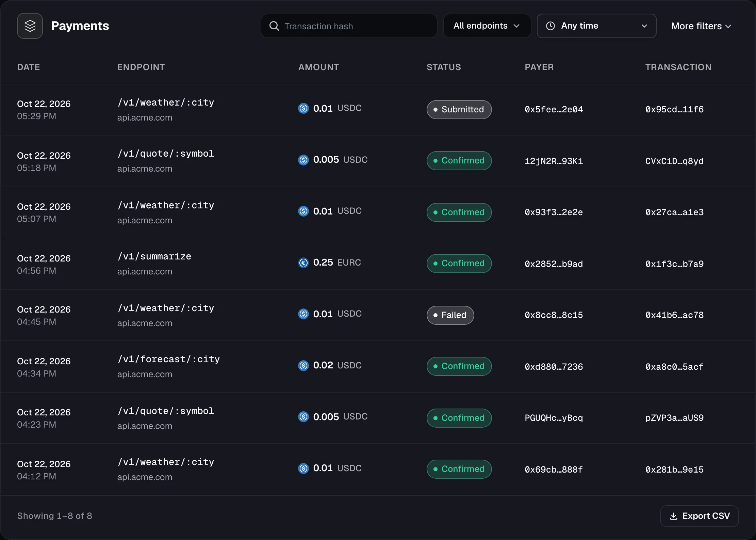Click payer address 0x5fee…2e04
The height and width of the screenshot is (540, 756).
pyautogui.click(x=554, y=110)
